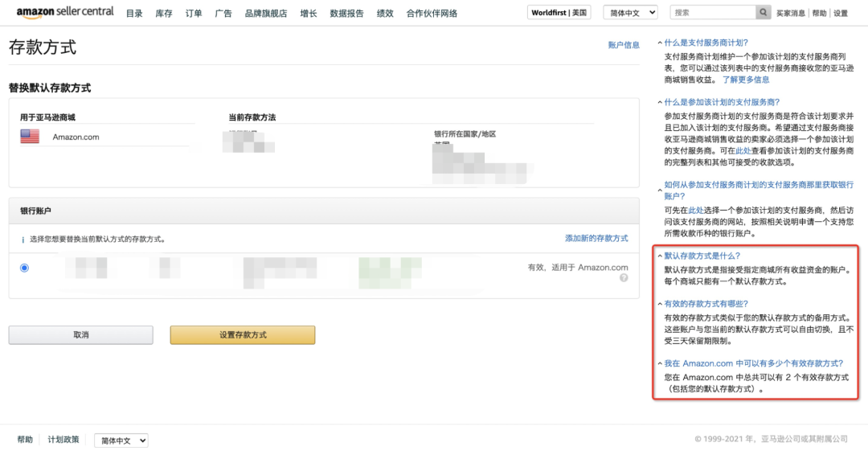
Task: Select the bank account radio button
Action: click(x=24, y=268)
